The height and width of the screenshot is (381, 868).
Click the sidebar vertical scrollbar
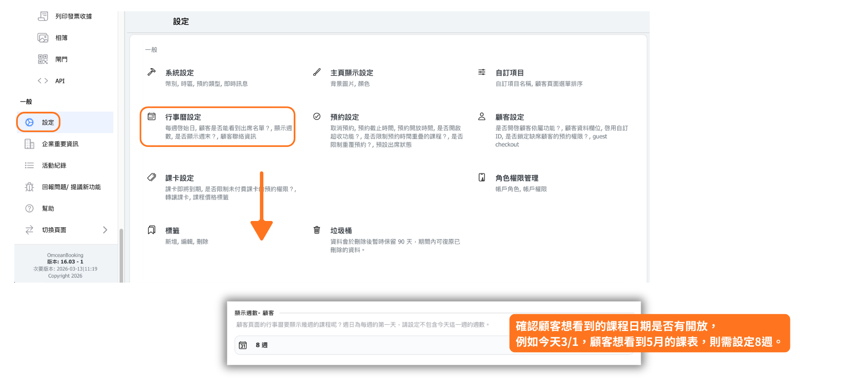click(121, 254)
